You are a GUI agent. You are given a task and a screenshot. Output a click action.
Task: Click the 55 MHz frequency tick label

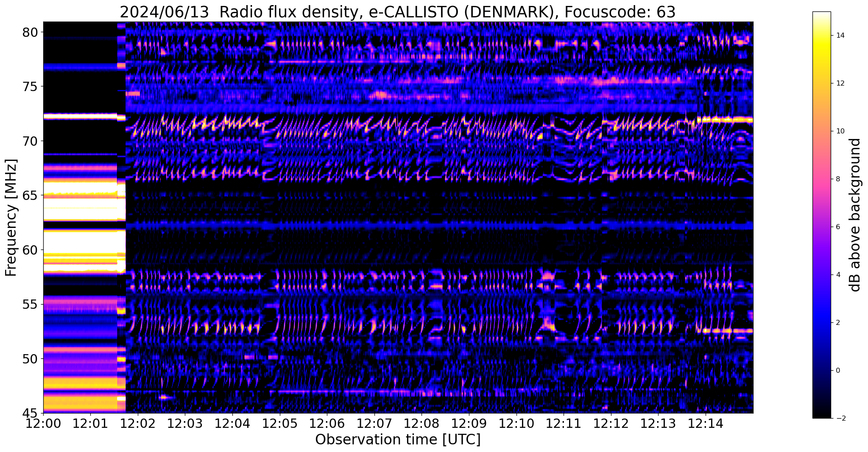coord(31,305)
